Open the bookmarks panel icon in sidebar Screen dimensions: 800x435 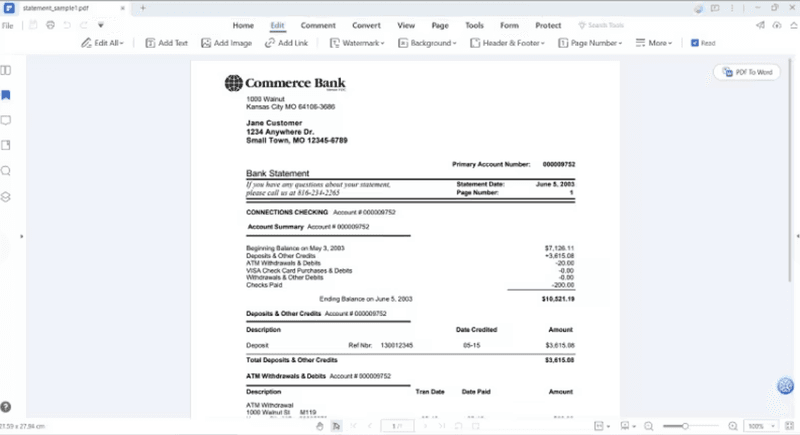tap(6, 95)
